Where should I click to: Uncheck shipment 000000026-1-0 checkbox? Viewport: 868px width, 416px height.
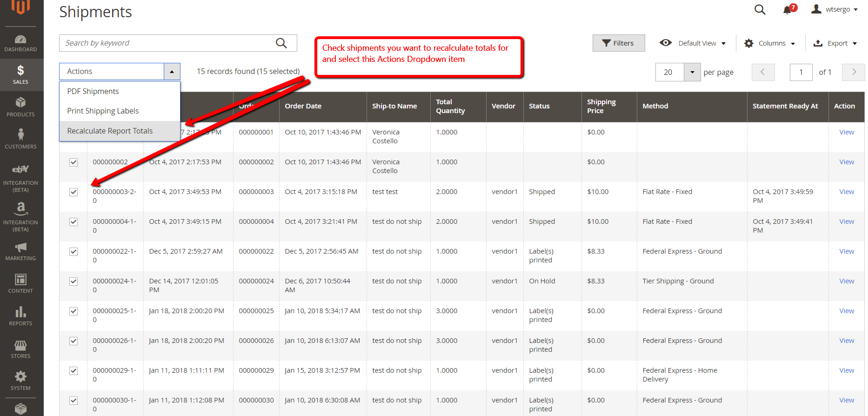point(73,341)
